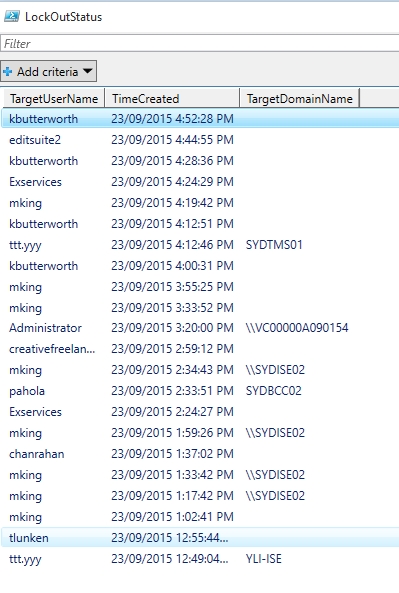Viewport: 399px width, 593px height.
Task: Open the Add criteria dropdown arrow
Action: 87,71
